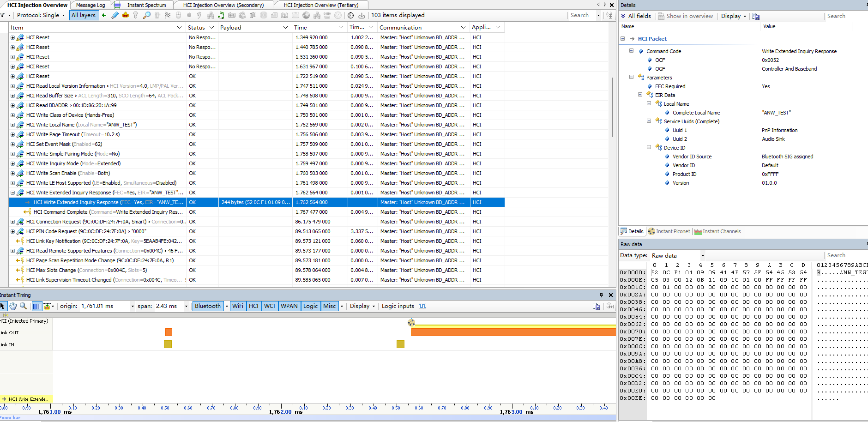Open the Item column filter dropdown
The width and height of the screenshot is (868, 422).
coord(179,28)
